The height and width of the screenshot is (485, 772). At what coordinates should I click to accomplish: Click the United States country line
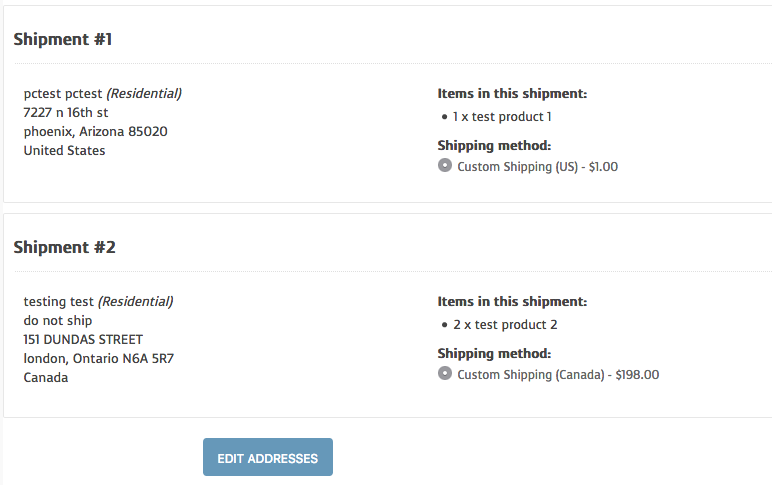pyautogui.click(x=64, y=151)
